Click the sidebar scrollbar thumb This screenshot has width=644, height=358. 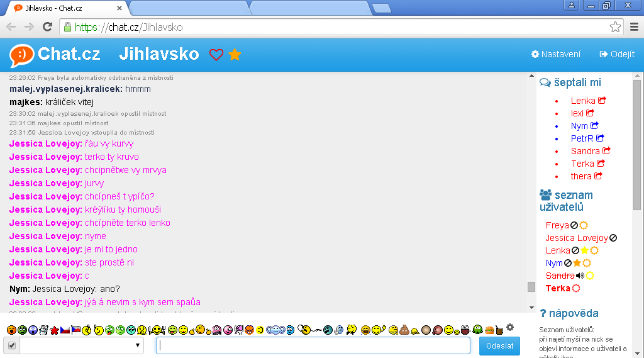click(637, 145)
